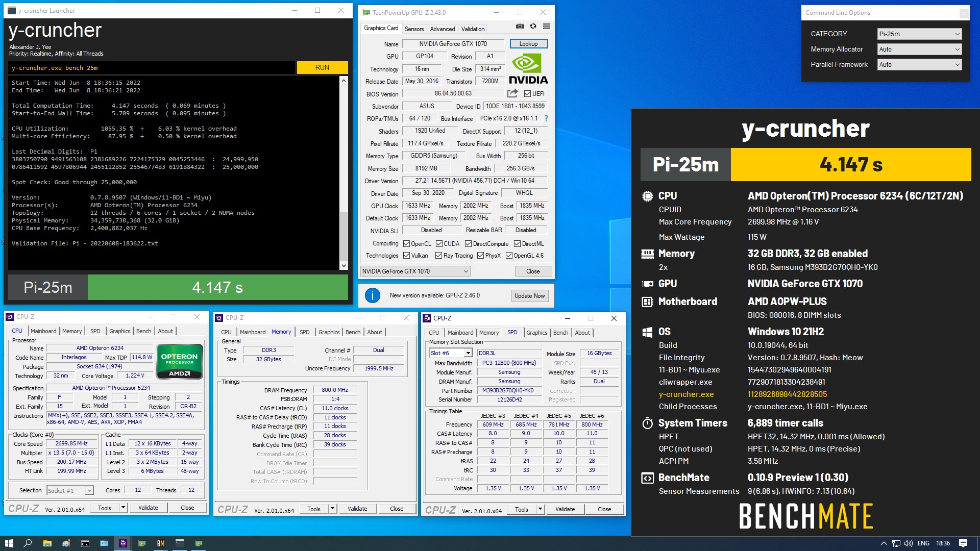Open the Windows Start menu
Viewport: 980px width, 551px height.
9,543
